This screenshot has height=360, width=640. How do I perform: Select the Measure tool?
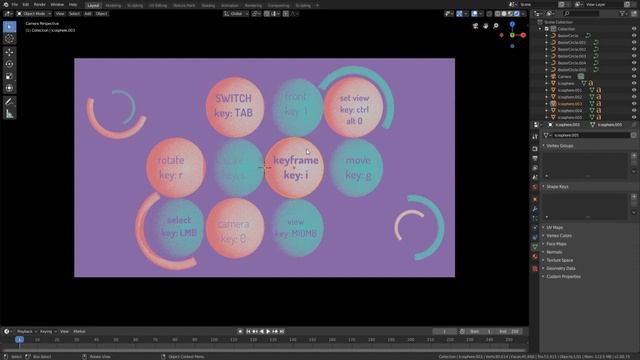[9, 114]
